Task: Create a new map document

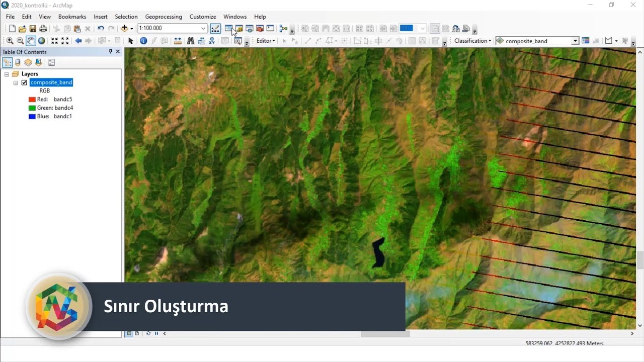Action: click(x=12, y=29)
